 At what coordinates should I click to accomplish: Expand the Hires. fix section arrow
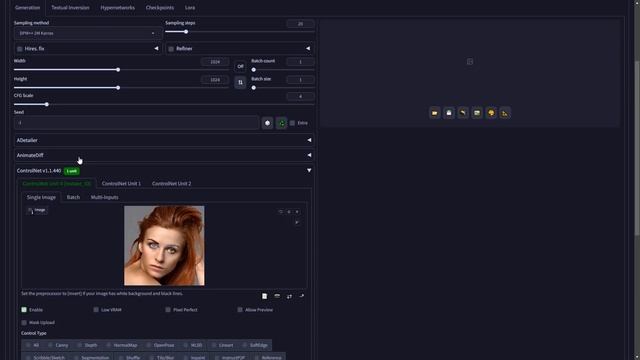pos(156,49)
